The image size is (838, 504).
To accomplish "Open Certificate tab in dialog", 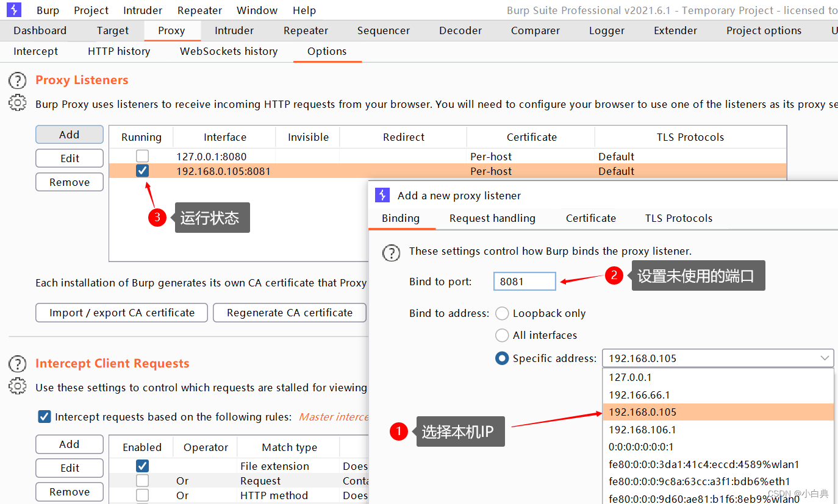I will [591, 218].
